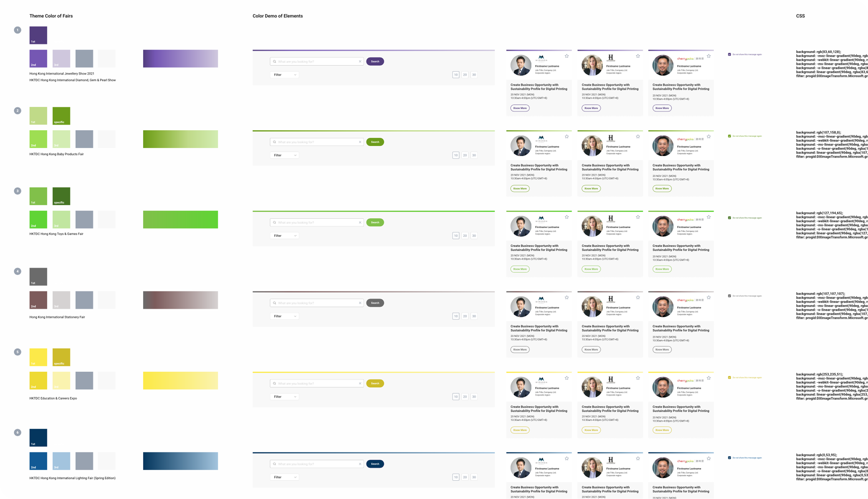868x499 pixels.
Task: Open the Filter dropdown below the purple Search button
Action: (284, 75)
